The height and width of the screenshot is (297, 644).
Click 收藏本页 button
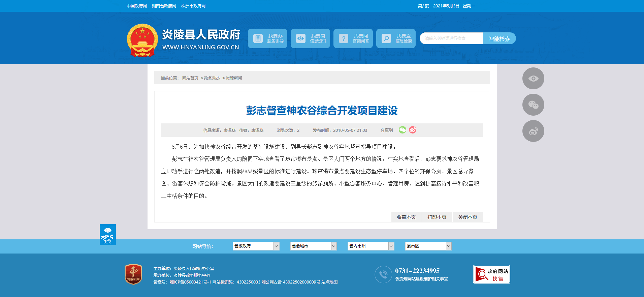406,217
